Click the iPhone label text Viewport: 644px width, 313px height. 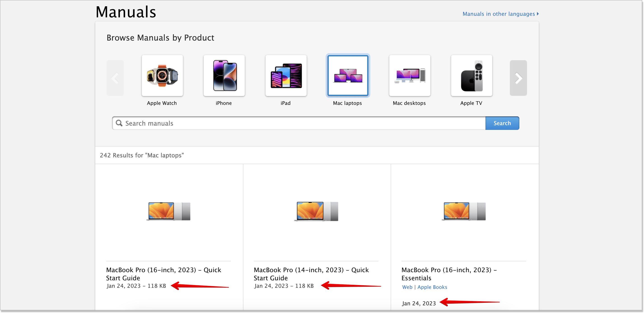(224, 103)
